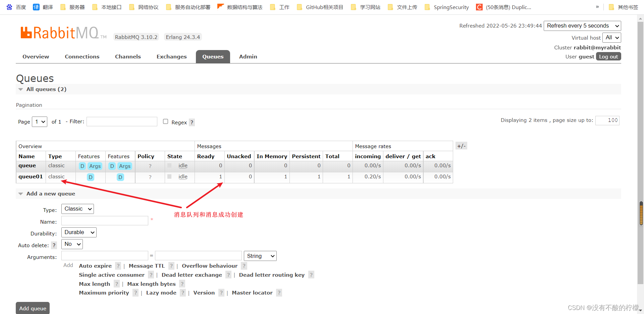Click the Auto delete help question mark
644x314 pixels.
[54, 245]
